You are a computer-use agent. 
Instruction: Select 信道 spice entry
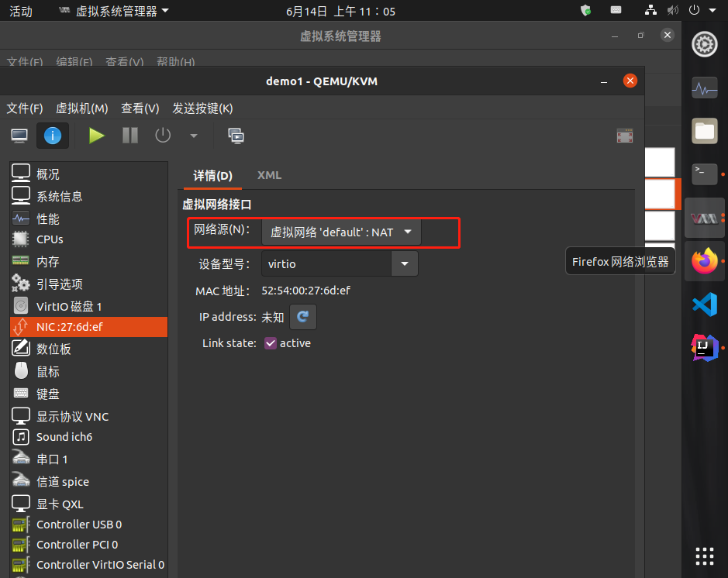[x=88, y=481]
